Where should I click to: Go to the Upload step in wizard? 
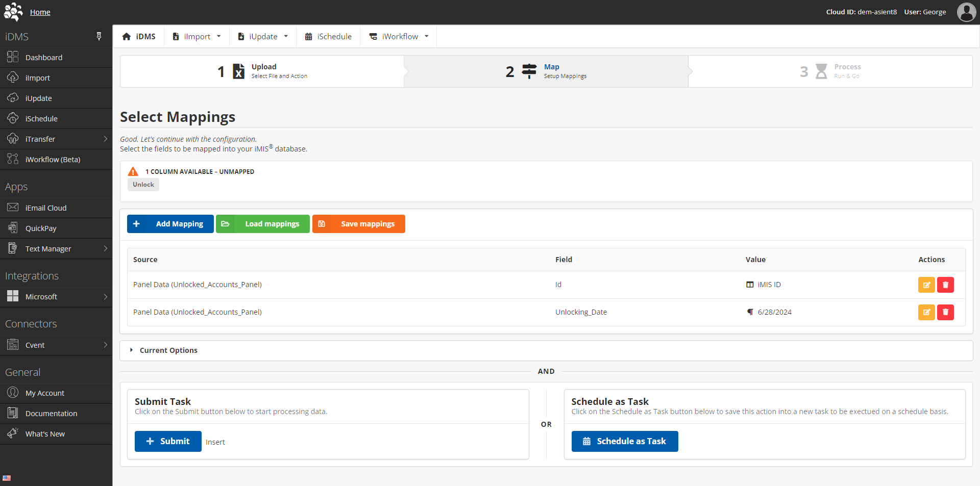(x=262, y=71)
